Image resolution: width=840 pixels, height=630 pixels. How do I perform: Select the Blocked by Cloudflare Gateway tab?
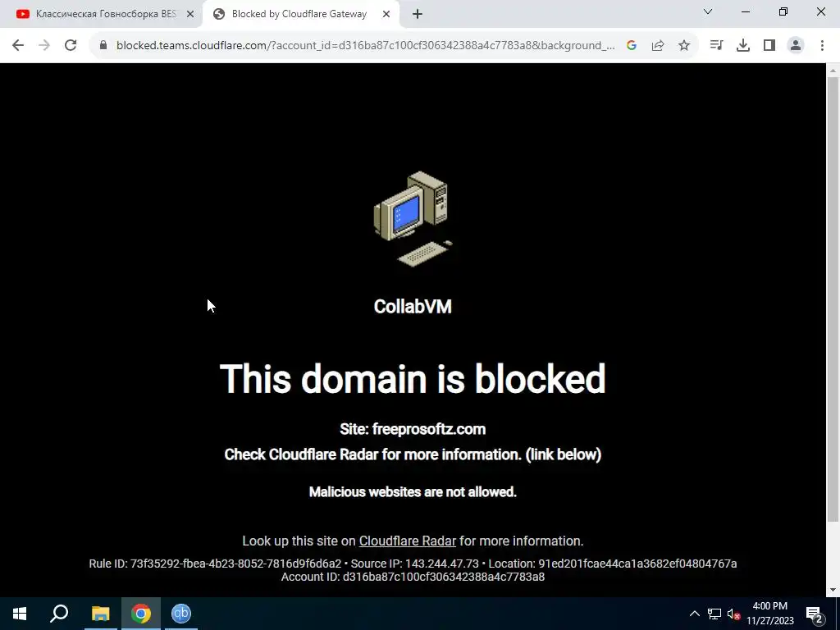tap(302, 15)
